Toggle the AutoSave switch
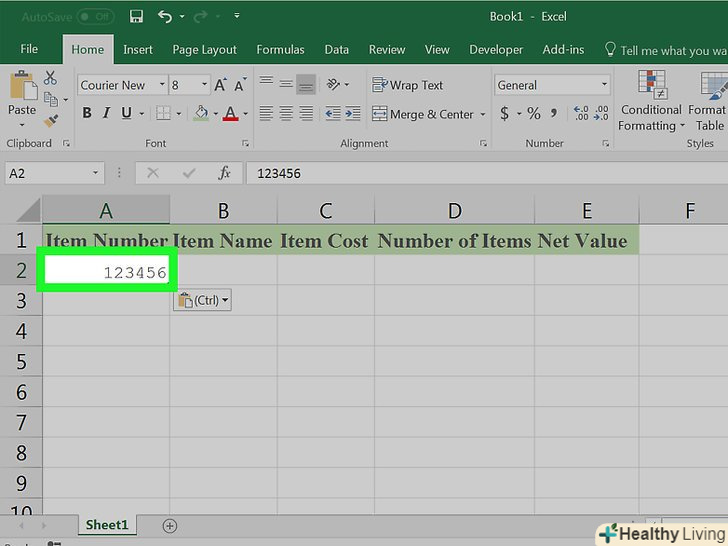Screen dimensions: 728x546 pos(95,17)
